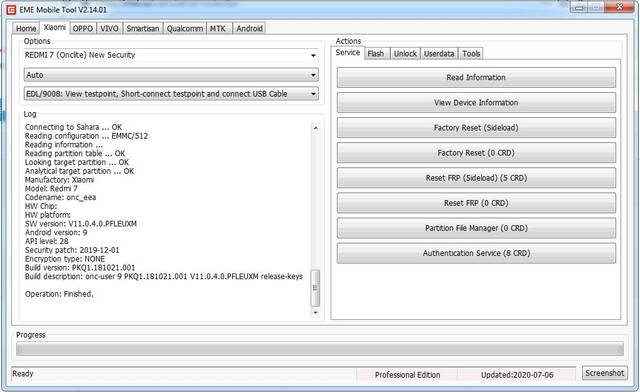The image size is (640, 392).
Task: Click 'Operation: Finished.' log line
Action: coord(59,294)
